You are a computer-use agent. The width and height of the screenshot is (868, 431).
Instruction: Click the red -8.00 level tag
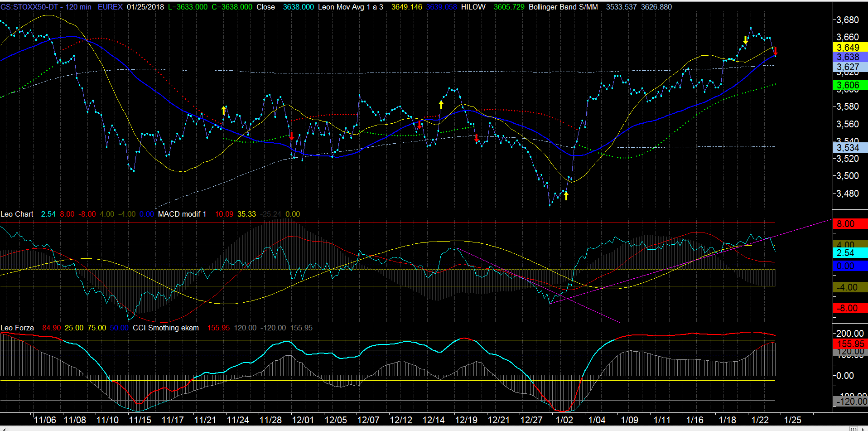850,308
